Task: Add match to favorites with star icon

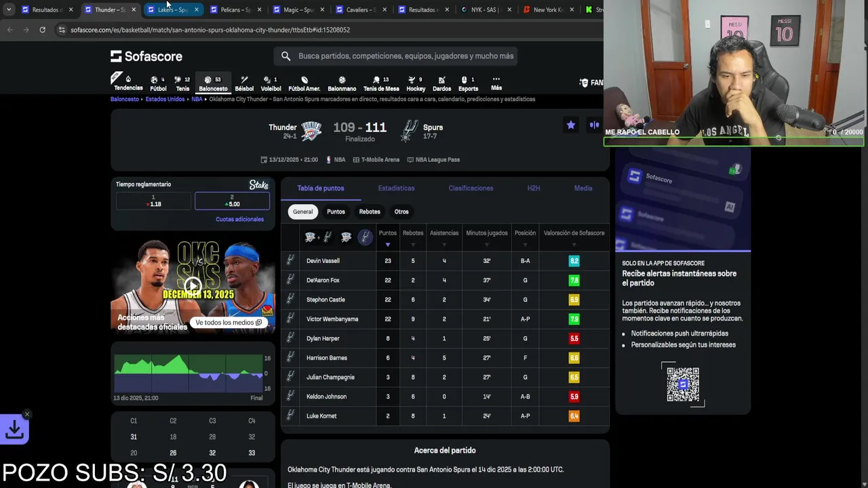Action: (571, 125)
